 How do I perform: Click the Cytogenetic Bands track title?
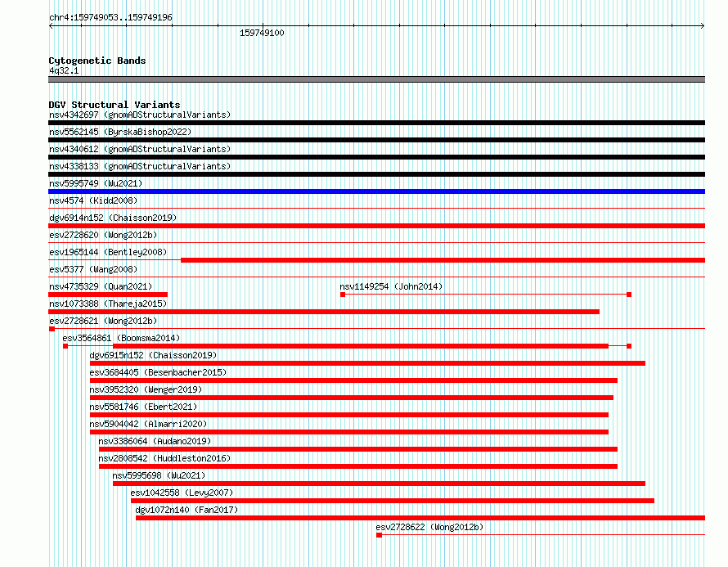pyautogui.click(x=97, y=61)
